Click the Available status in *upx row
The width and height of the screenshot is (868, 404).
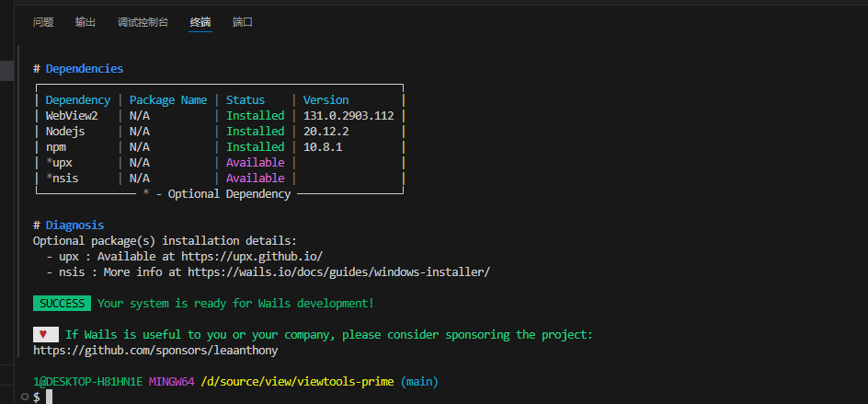tap(255, 163)
